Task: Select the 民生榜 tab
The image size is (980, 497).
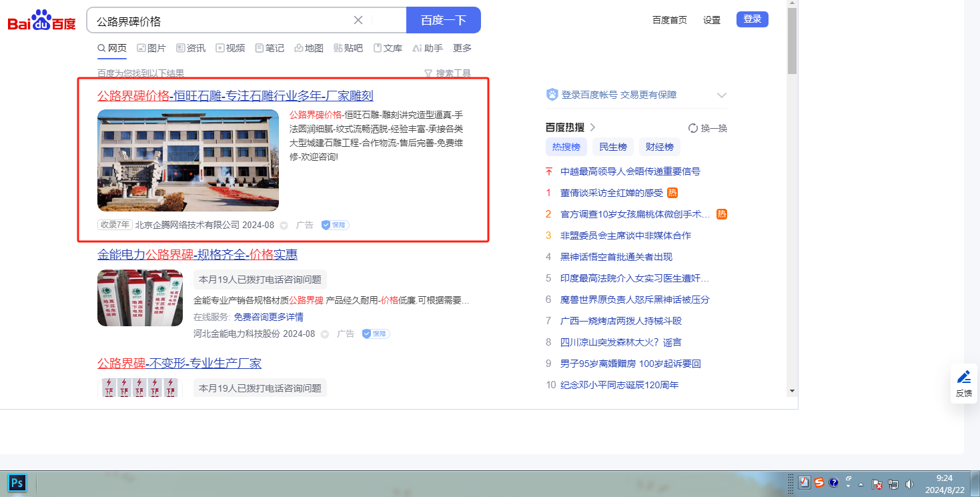Action: [x=613, y=147]
